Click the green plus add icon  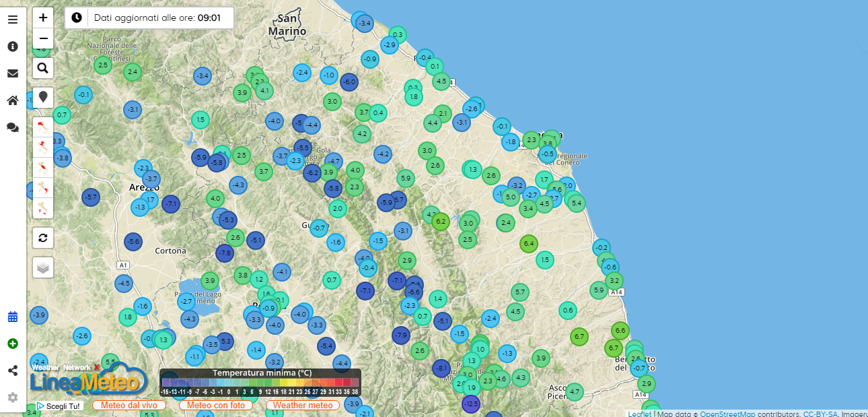point(12,344)
